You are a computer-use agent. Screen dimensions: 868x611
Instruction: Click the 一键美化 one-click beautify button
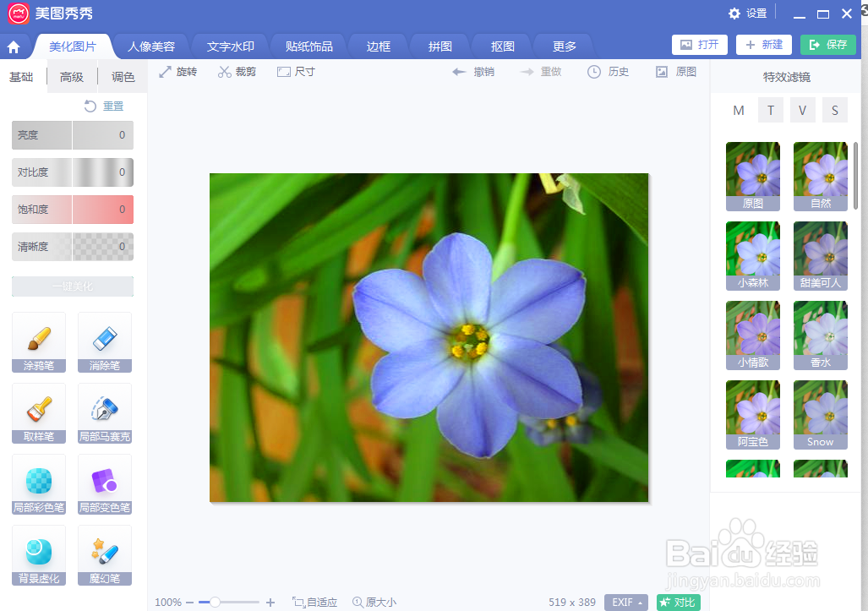pyautogui.click(x=73, y=286)
